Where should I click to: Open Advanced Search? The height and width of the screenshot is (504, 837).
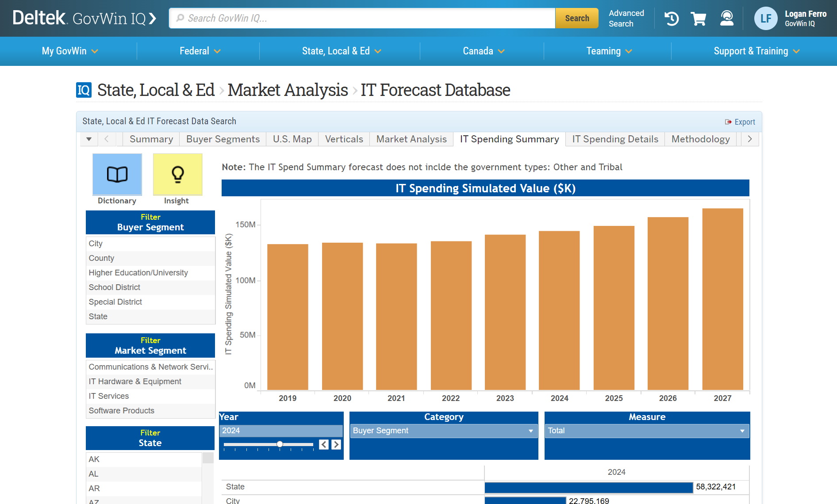click(626, 18)
